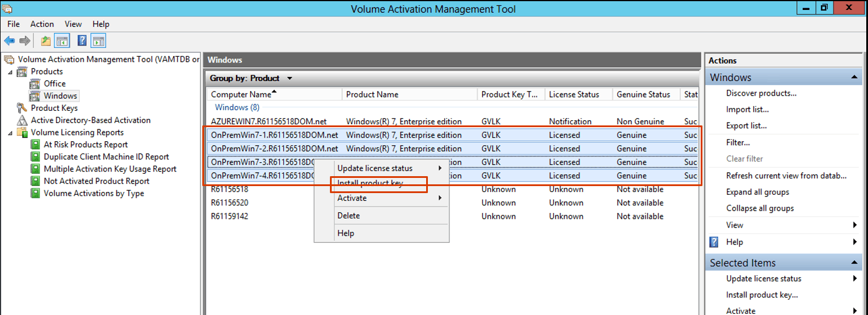Select the OnPremWin7-1.R61156518DOM.net row
The image size is (868, 315).
coord(452,135)
